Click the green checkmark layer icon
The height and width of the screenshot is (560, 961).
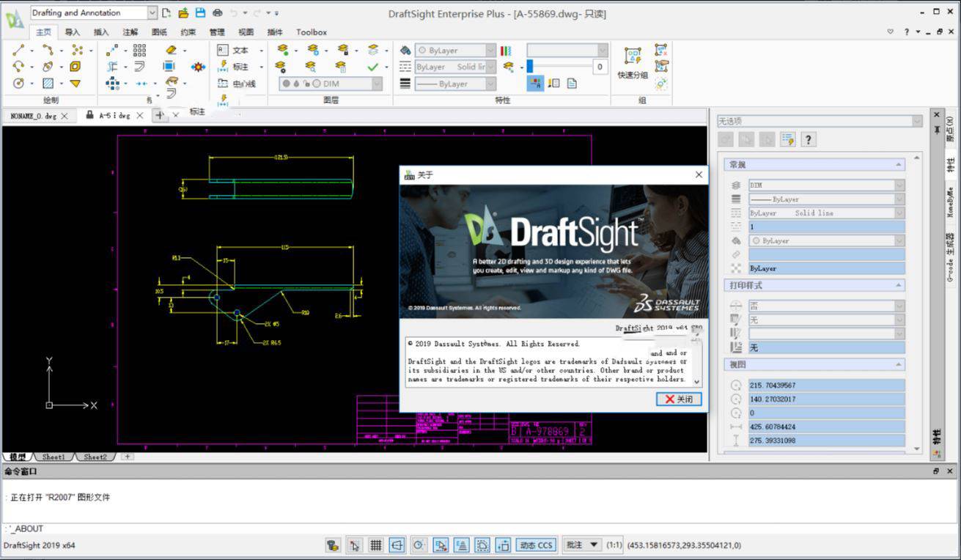point(372,67)
